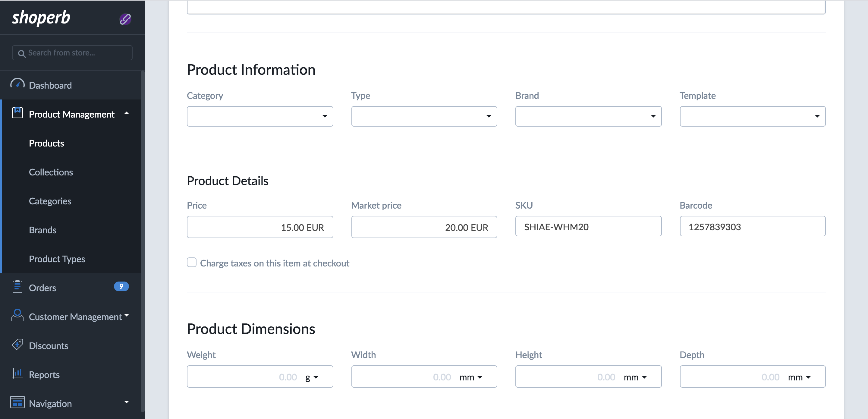Click the Product Dimensions heading
The image size is (868, 419).
pos(251,329)
